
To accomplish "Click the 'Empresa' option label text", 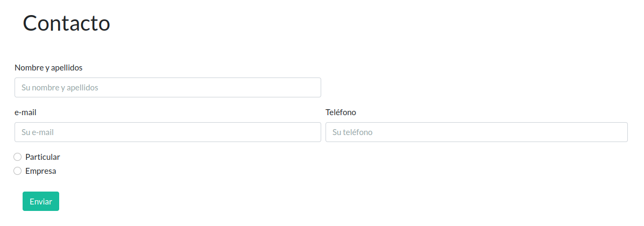I will click(x=40, y=171).
